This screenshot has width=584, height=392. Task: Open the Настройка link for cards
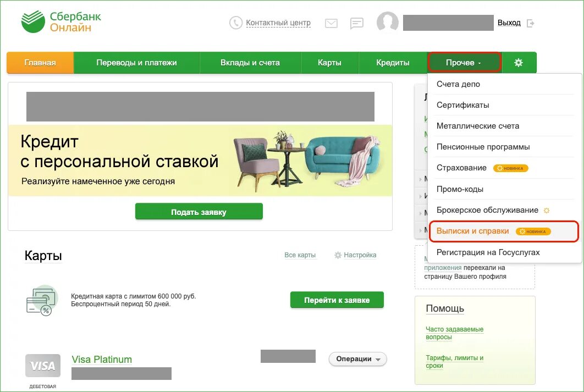pos(360,255)
